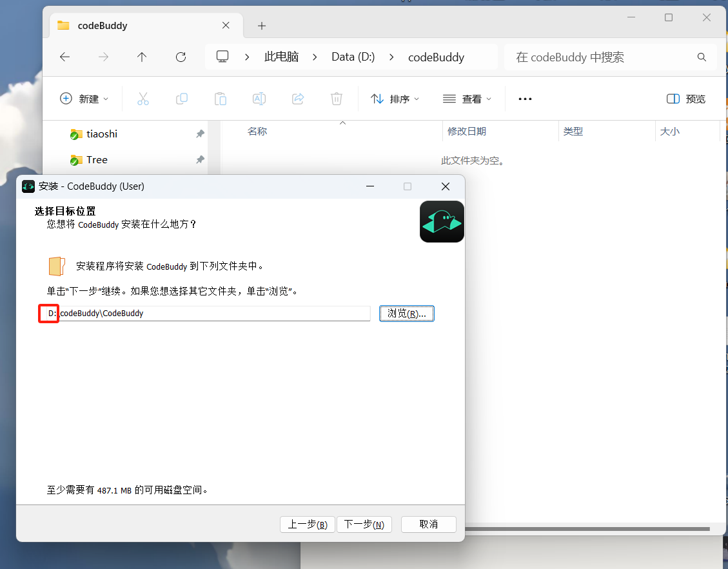The height and width of the screenshot is (569, 728).
Task: Unpin the Tree folder pin icon
Action: point(200,160)
